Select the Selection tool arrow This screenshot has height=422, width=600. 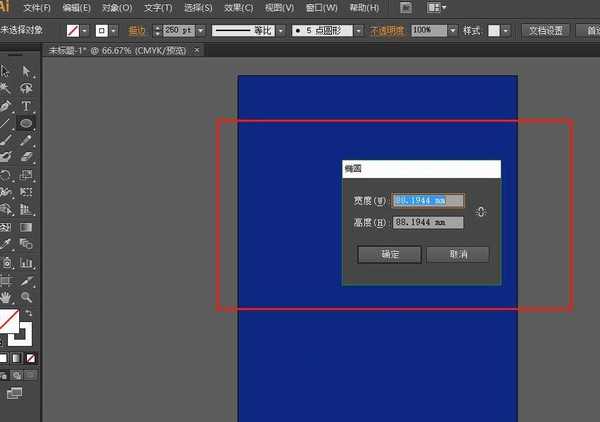[x=5, y=72]
